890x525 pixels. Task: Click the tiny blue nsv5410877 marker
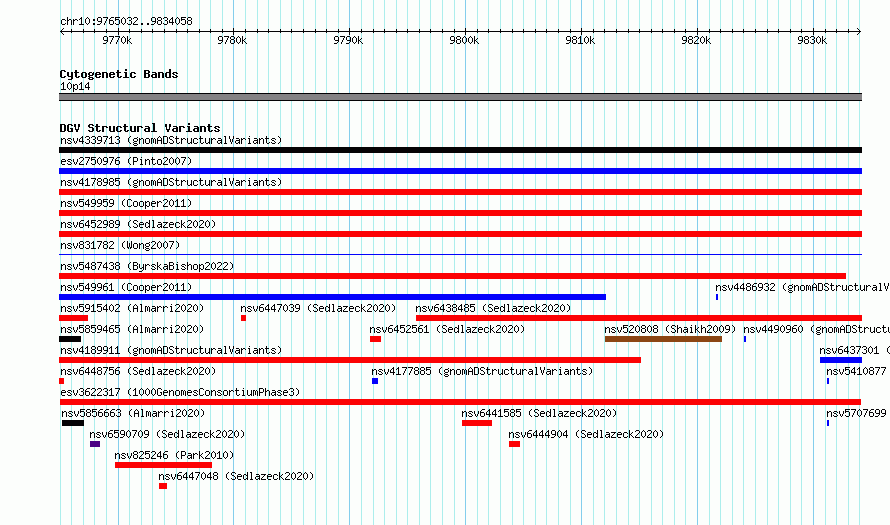pyautogui.click(x=828, y=381)
